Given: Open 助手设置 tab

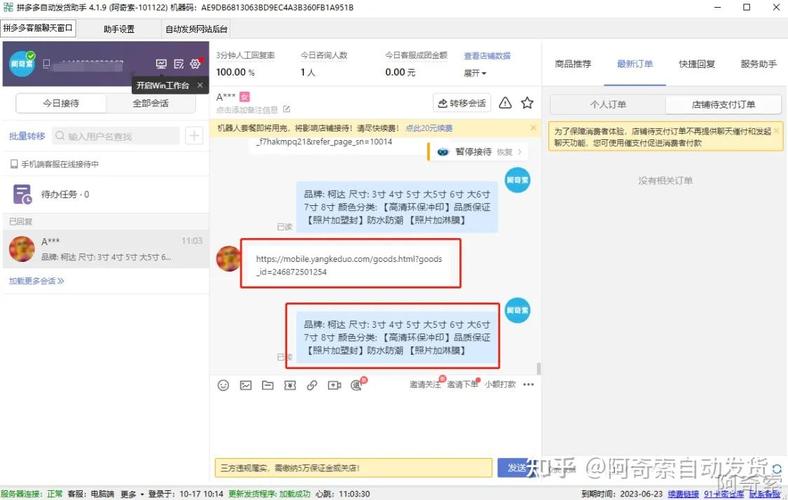Looking at the screenshot, I should 119,29.
